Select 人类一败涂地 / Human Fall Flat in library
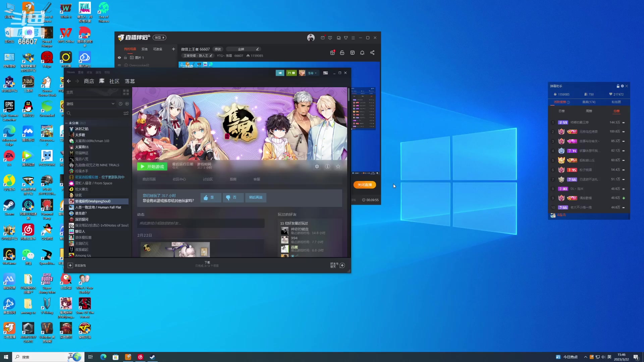 (x=98, y=207)
